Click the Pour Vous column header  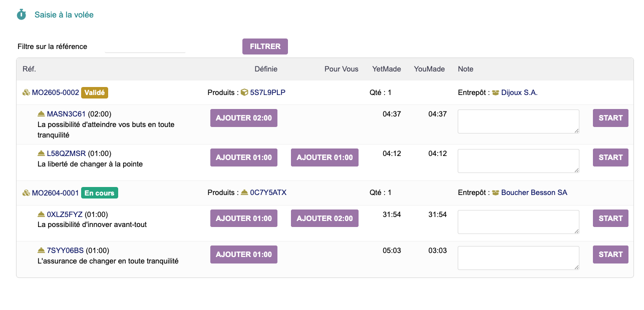[x=342, y=69]
